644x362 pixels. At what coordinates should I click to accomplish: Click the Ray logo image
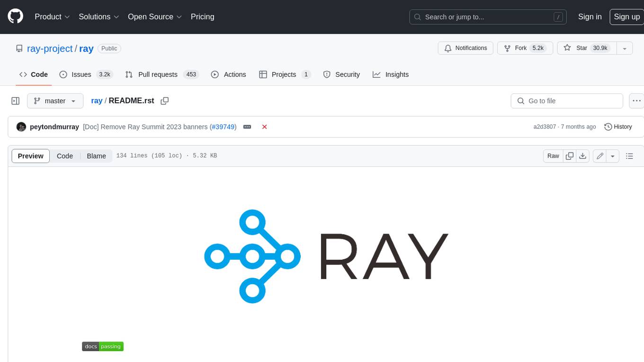coord(326,256)
